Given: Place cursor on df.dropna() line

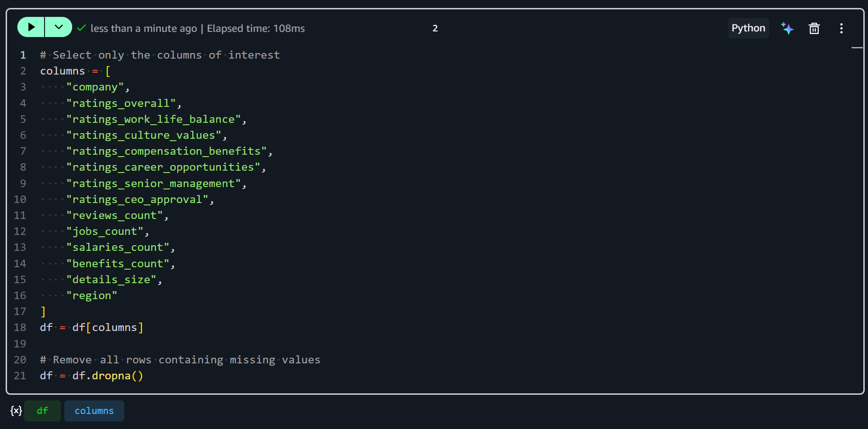Looking at the screenshot, I should tap(91, 376).
